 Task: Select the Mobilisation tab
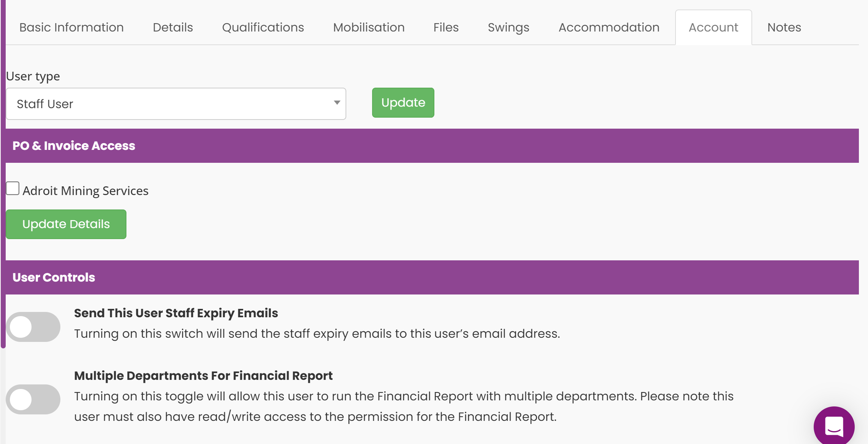click(x=369, y=27)
